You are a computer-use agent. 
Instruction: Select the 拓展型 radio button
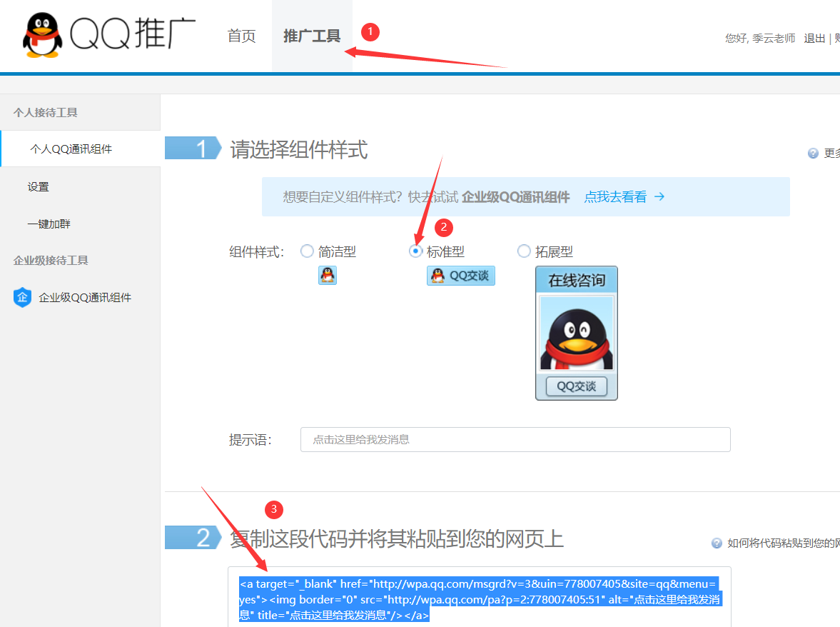(x=524, y=251)
